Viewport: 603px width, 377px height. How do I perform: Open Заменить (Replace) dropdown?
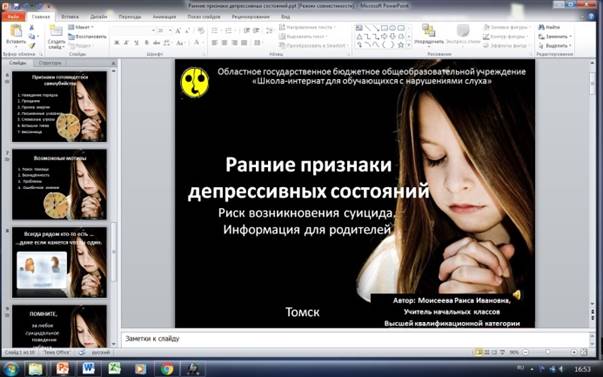point(555,37)
